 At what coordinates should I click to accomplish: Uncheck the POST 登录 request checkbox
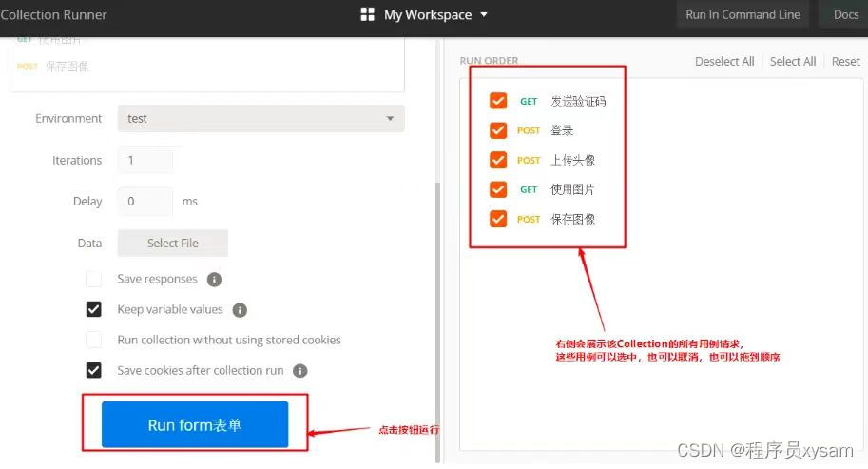click(498, 130)
